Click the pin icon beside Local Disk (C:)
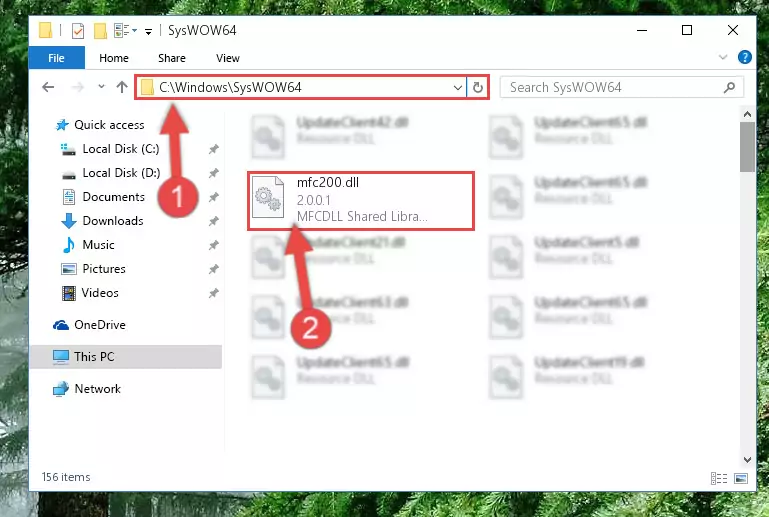Screen dimensions: 769x517 pyautogui.click(x=213, y=149)
